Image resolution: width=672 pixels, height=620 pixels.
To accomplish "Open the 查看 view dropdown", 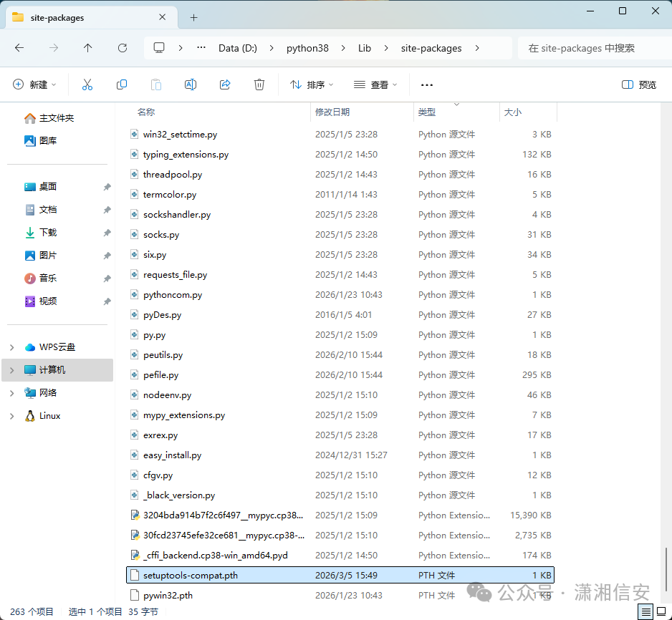I will (x=375, y=84).
